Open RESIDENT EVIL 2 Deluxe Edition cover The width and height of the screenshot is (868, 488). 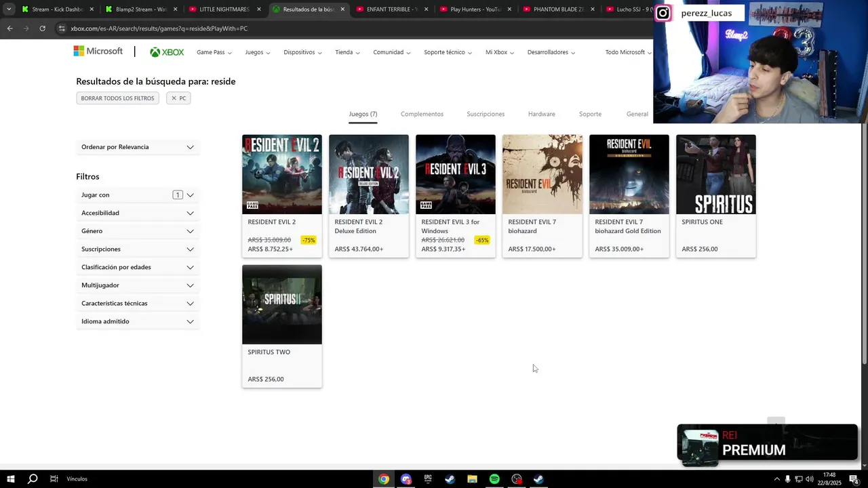click(369, 174)
